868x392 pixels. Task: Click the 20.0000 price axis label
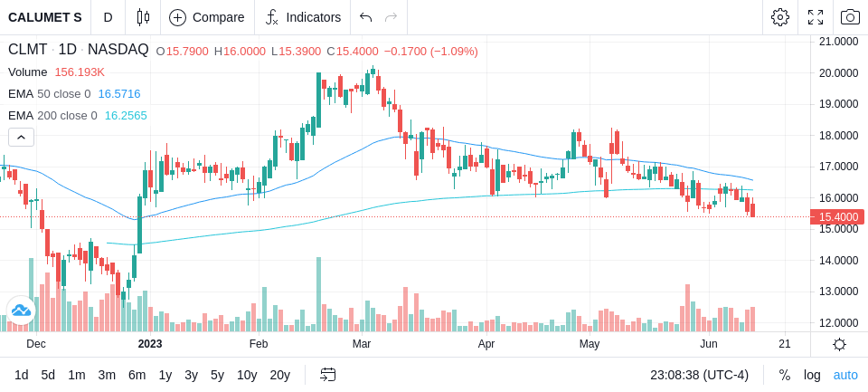(839, 72)
